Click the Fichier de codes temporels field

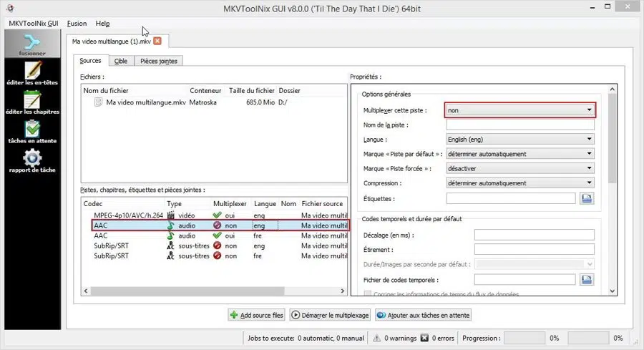click(x=525, y=280)
